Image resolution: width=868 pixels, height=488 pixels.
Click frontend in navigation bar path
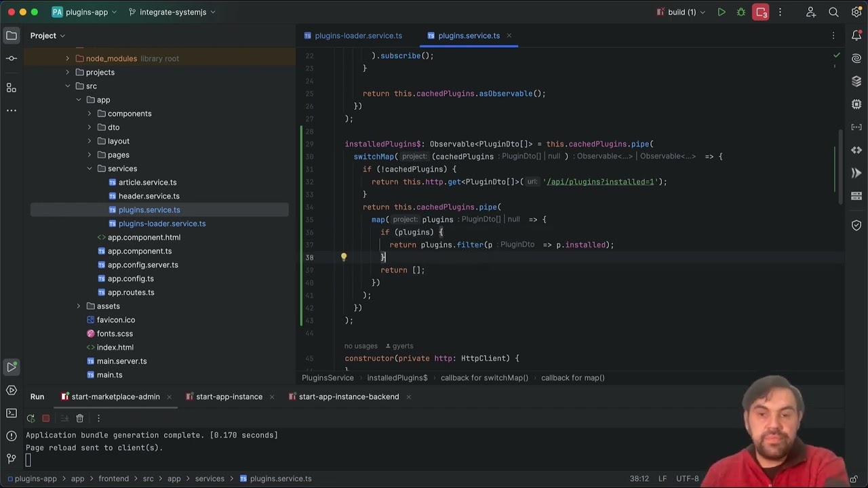tap(113, 479)
